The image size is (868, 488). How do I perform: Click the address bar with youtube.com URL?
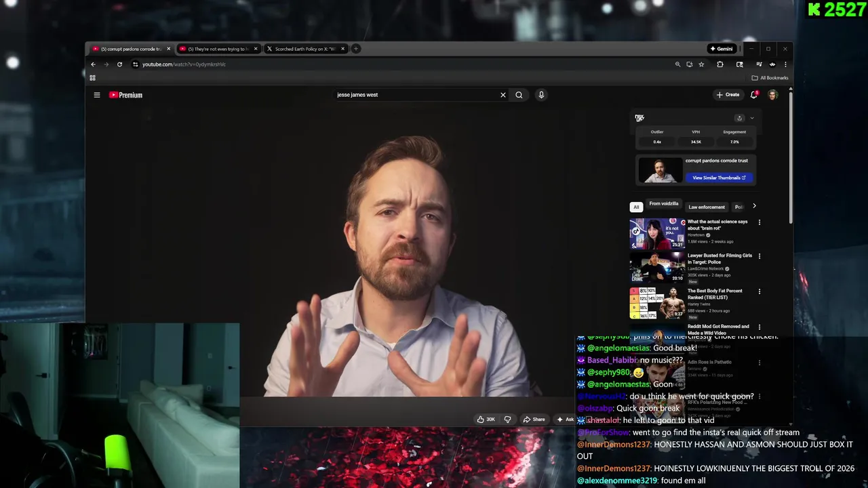(400, 64)
